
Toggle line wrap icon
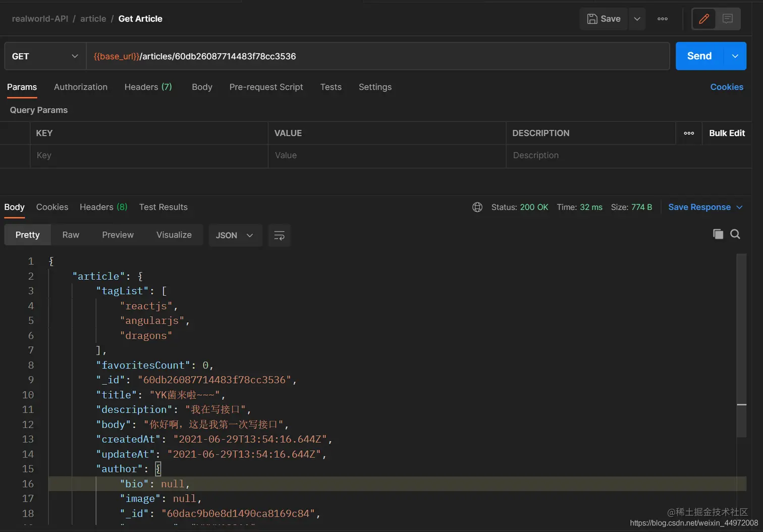click(279, 235)
